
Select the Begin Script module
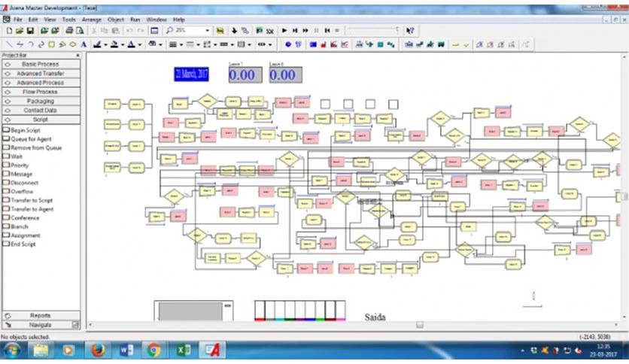pos(24,129)
